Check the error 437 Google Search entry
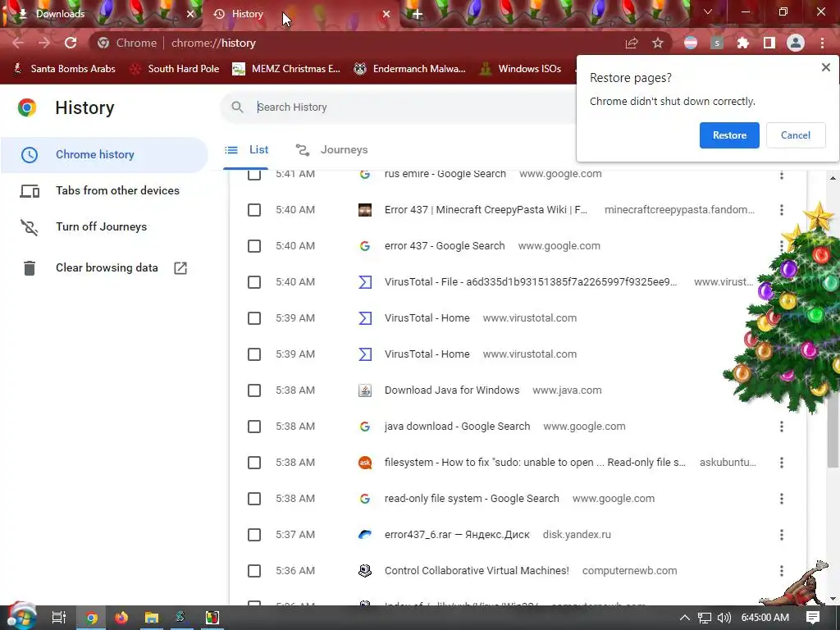Image resolution: width=840 pixels, height=630 pixels. (254, 246)
